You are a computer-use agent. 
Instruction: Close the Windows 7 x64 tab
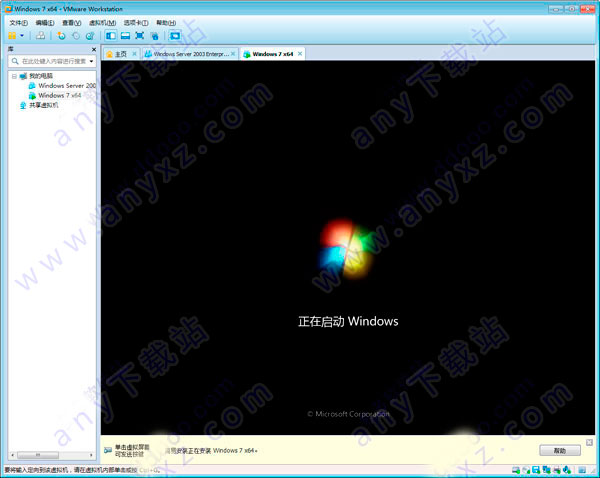[300, 54]
